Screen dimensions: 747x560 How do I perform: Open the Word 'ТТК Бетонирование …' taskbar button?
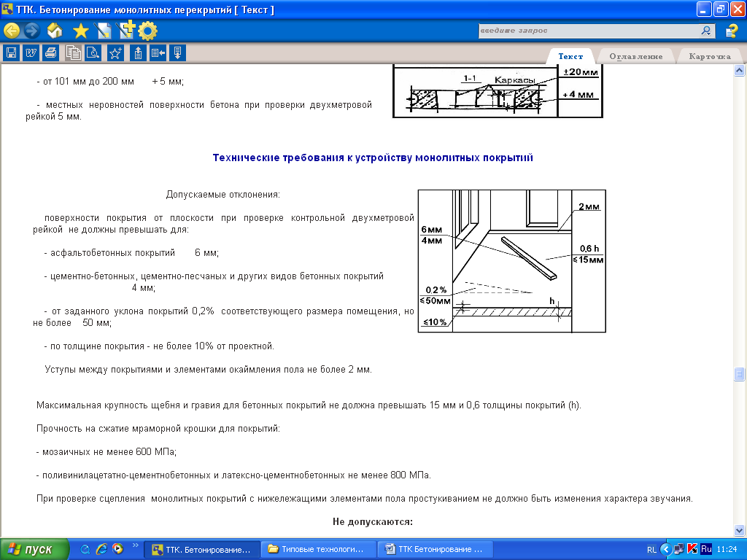click(x=435, y=550)
